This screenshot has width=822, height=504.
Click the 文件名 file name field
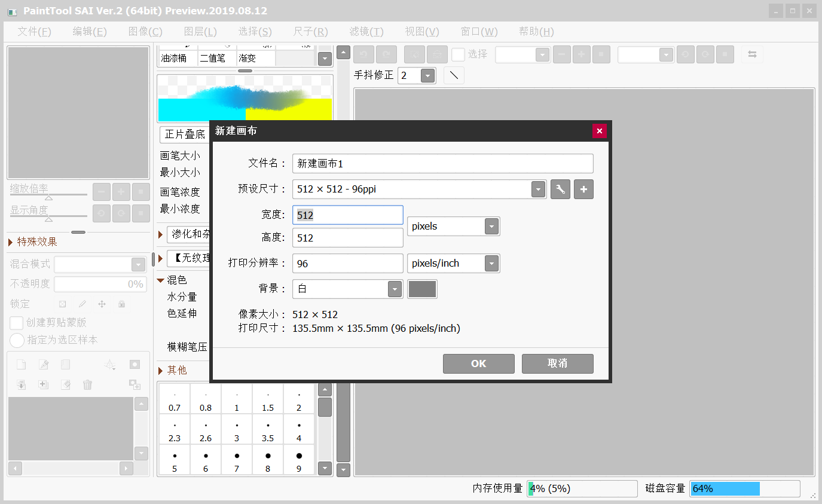(x=443, y=163)
